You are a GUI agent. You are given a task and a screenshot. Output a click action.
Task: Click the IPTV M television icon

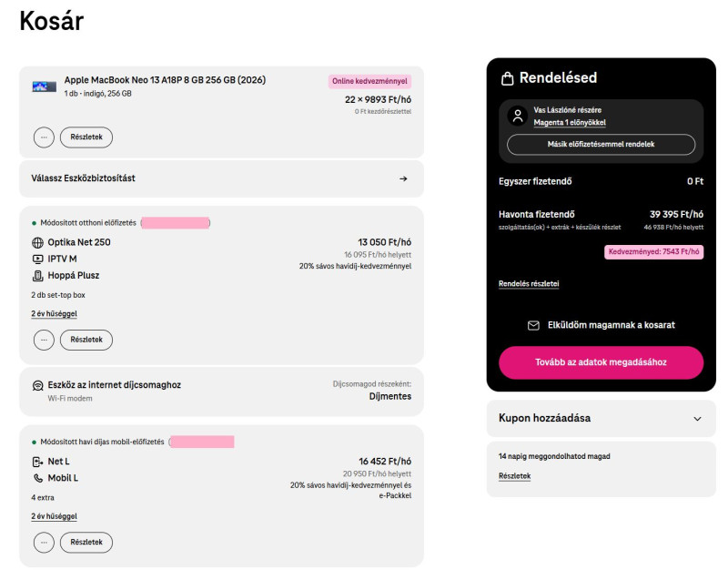coord(38,259)
